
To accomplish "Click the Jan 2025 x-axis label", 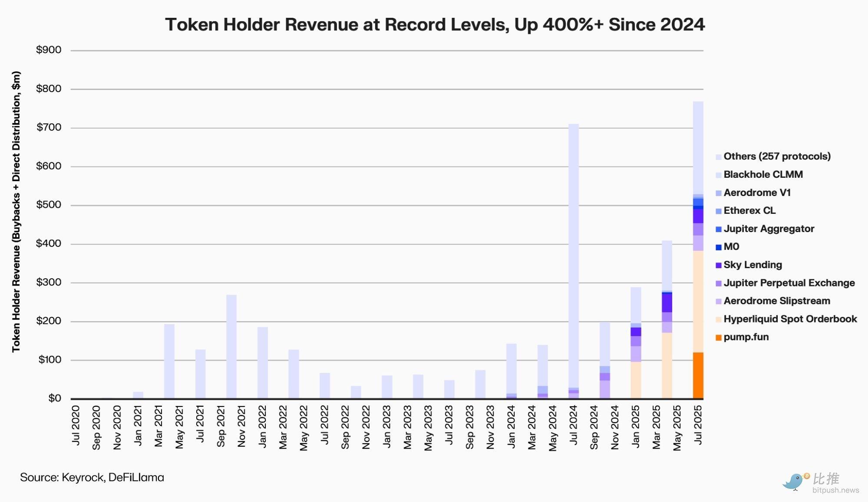I will point(636,426).
